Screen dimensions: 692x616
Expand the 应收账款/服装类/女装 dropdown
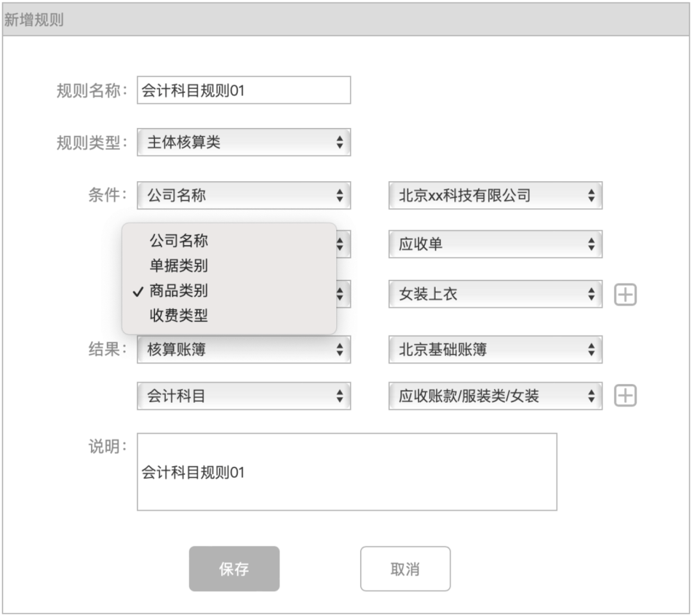(495, 396)
